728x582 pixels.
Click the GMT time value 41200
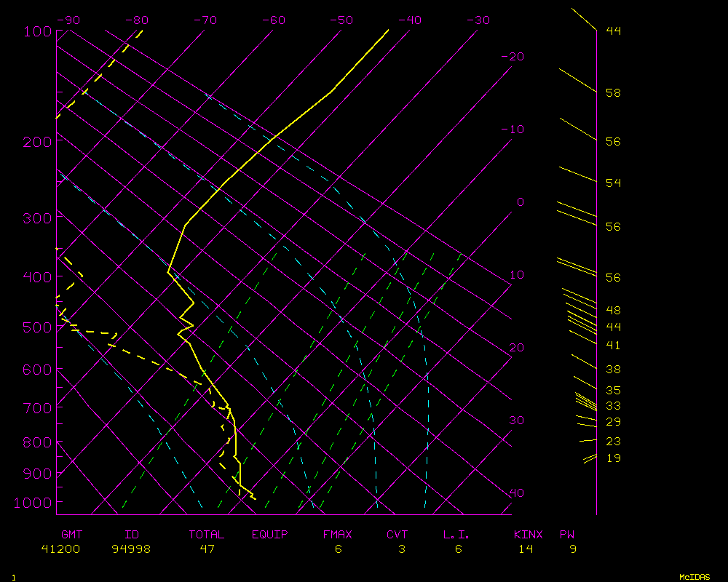click(60, 549)
